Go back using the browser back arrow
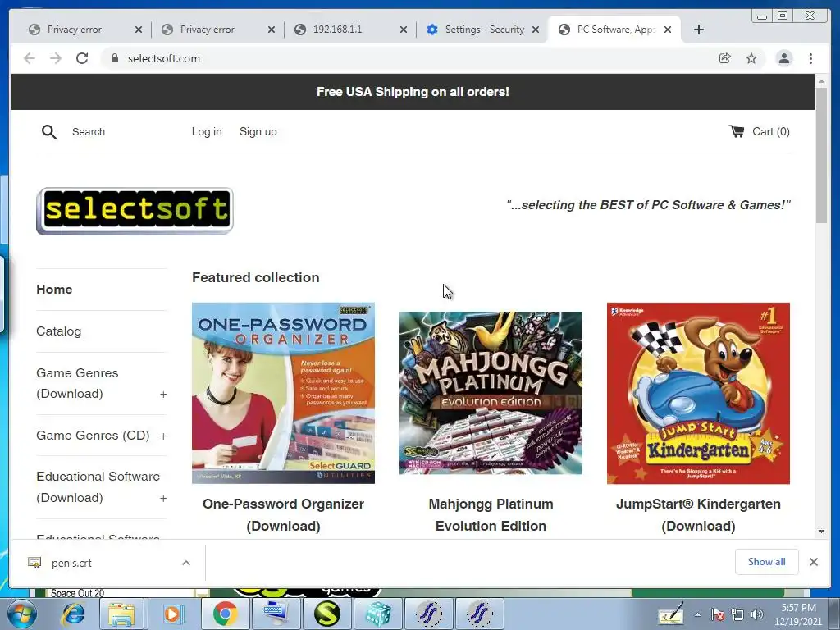The width and height of the screenshot is (840, 630). pyautogui.click(x=30, y=58)
